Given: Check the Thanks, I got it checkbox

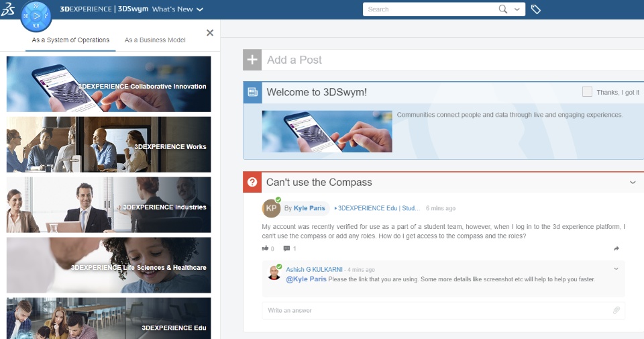Looking at the screenshot, I should pyautogui.click(x=588, y=92).
